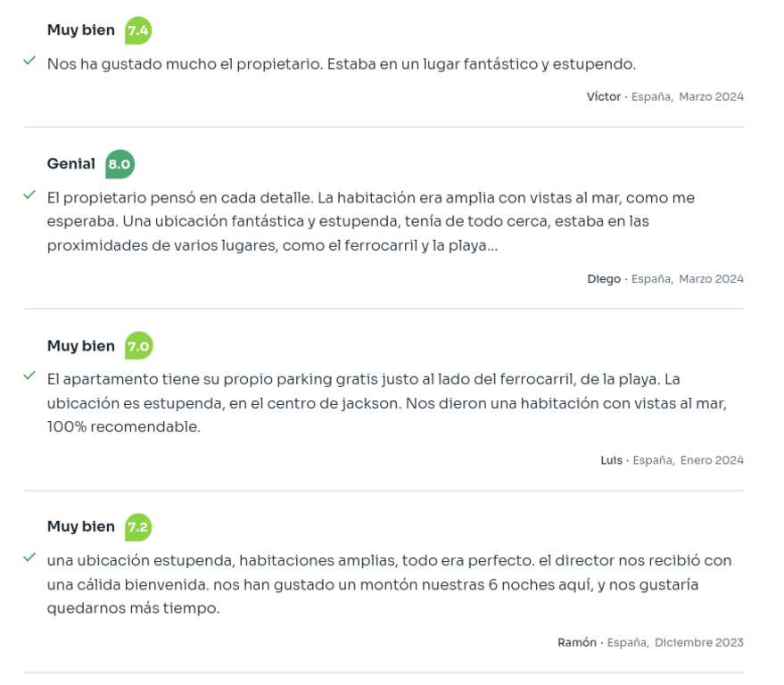Screen dimensions: 784x685
Task: Click the "Muy bien" heading above Ramón's review
Action: (81, 527)
